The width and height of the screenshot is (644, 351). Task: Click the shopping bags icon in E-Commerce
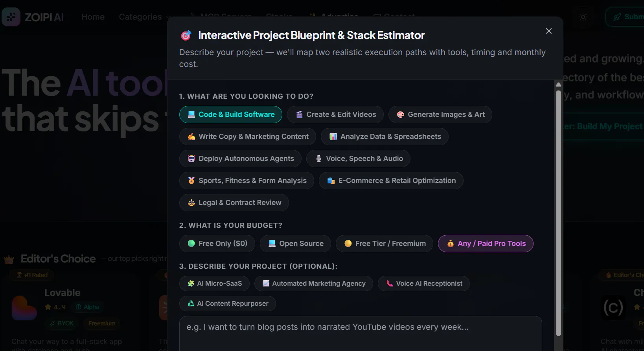331,181
